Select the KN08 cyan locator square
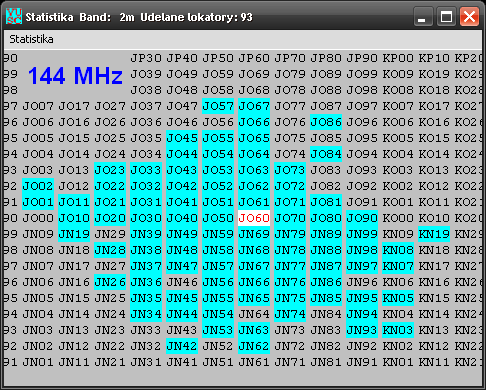The height and width of the screenshot is (390, 486). click(398, 250)
